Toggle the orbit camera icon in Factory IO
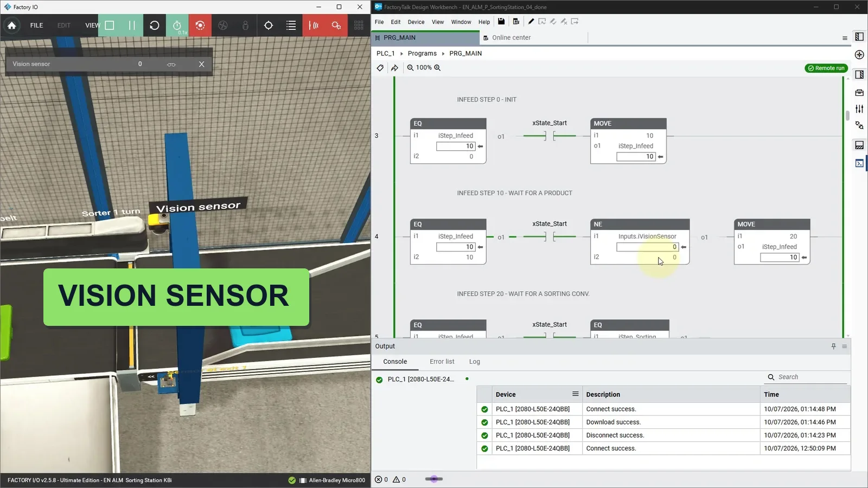 [200, 25]
